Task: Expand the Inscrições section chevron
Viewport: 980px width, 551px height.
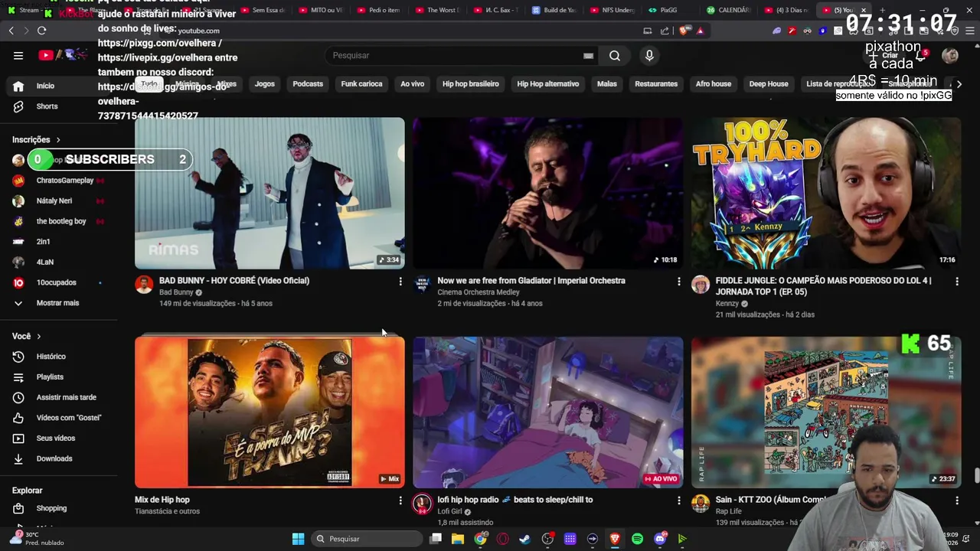Action: [57, 140]
